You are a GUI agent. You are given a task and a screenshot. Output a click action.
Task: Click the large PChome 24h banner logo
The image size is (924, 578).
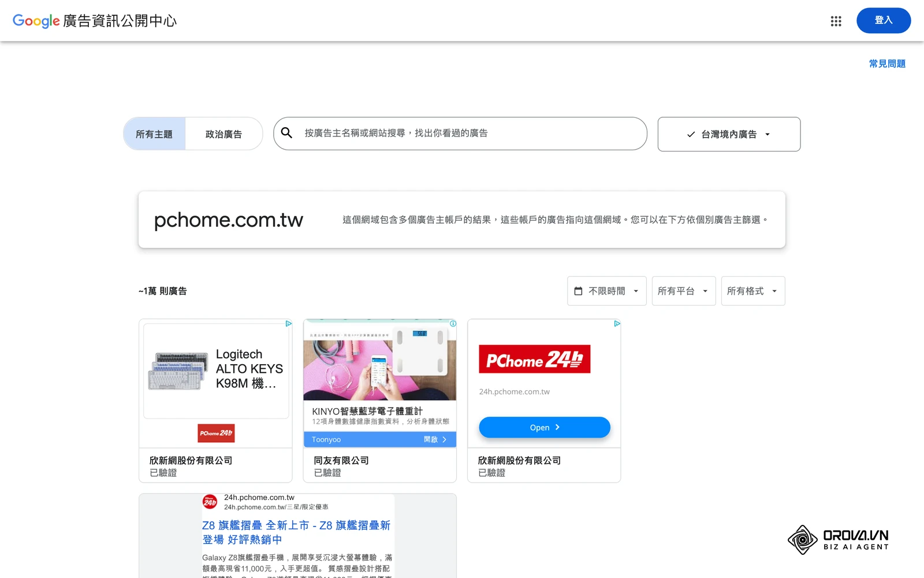tap(535, 359)
